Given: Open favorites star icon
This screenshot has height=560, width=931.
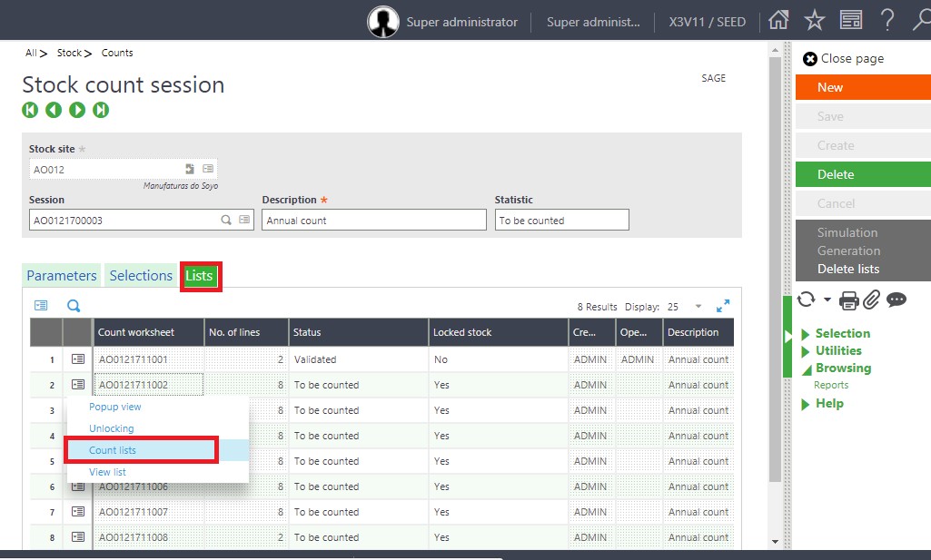Looking at the screenshot, I should [x=815, y=20].
